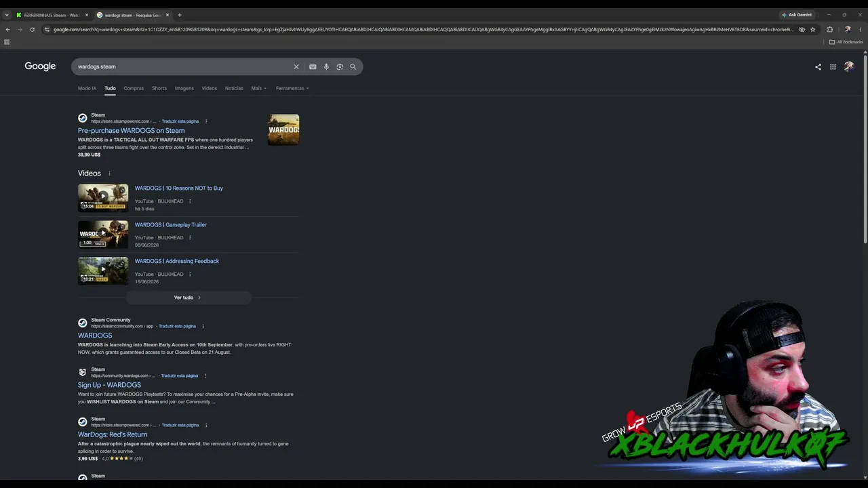This screenshot has width=868, height=488.
Task: Translate the store.steampowered WARDOGS result page
Action: [180, 121]
